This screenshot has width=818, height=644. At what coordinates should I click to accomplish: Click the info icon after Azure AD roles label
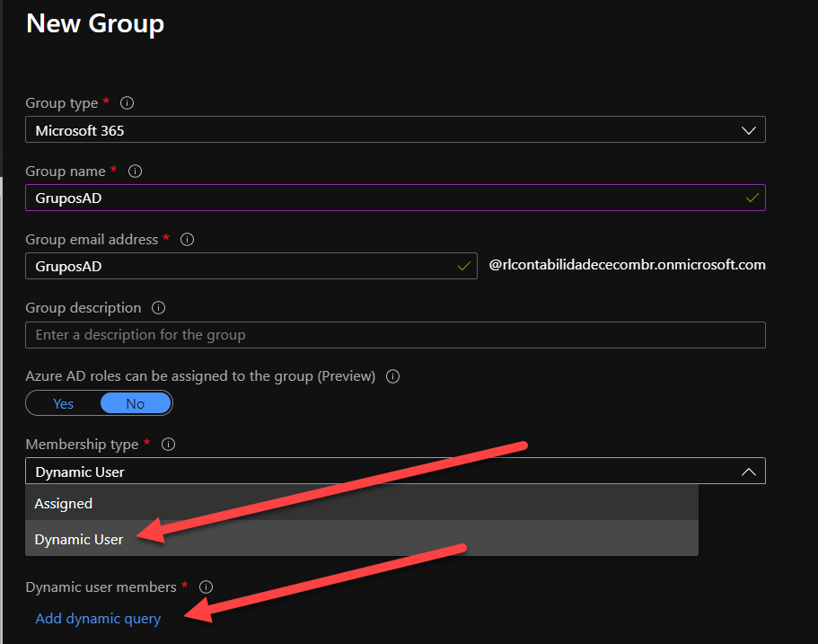(x=392, y=376)
